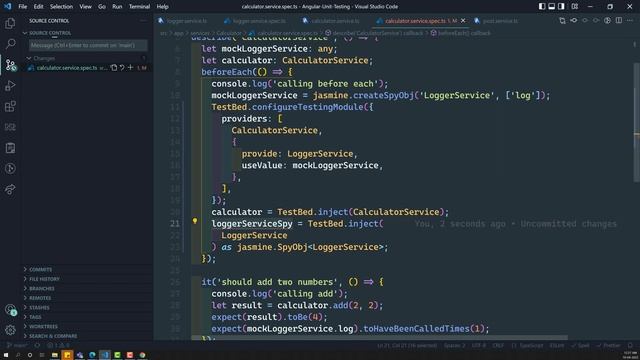Open the Extensions view in activity bar
This screenshot has height=360, width=640.
coord(10,107)
